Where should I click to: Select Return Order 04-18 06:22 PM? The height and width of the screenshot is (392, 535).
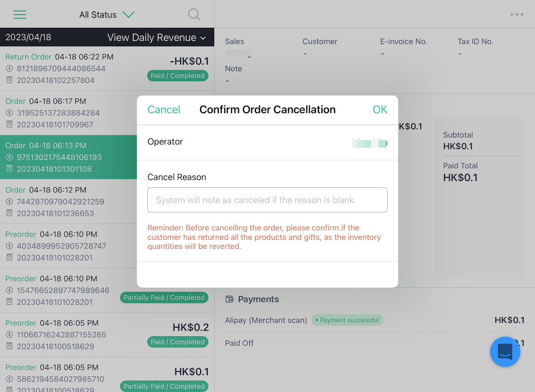click(107, 68)
